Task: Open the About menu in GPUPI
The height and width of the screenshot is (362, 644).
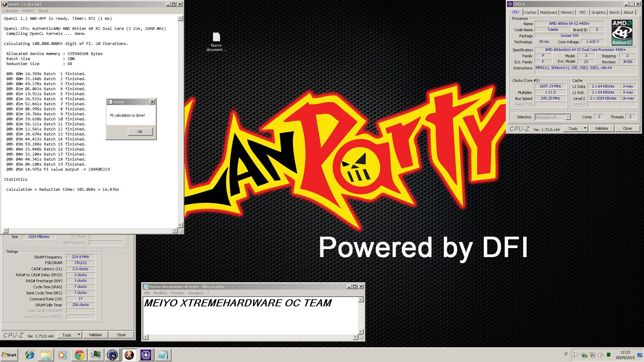Action: point(43,11)
